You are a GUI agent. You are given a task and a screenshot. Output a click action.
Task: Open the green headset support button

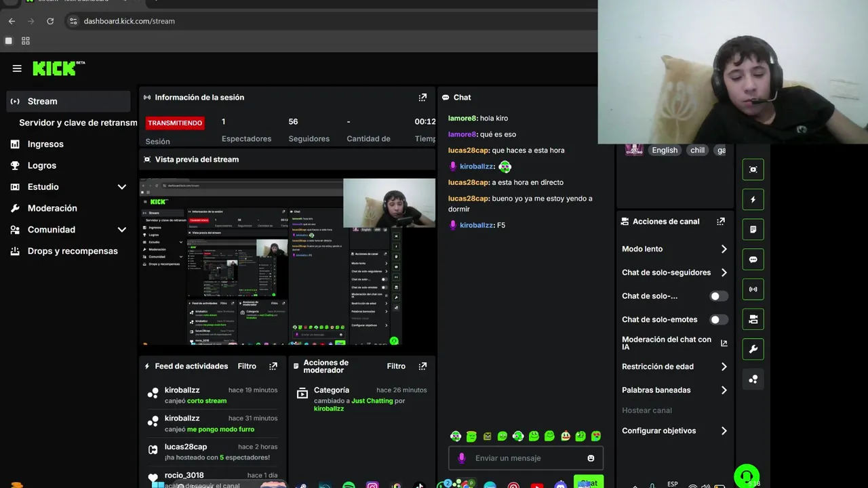click(x=747, y=476)
